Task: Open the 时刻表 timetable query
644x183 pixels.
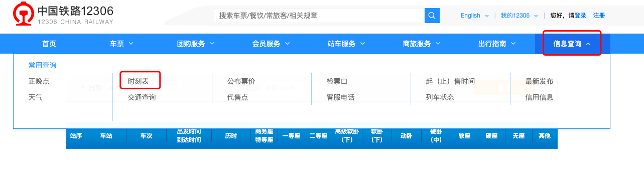Action: pyautogui.click(x=139, y=81)
